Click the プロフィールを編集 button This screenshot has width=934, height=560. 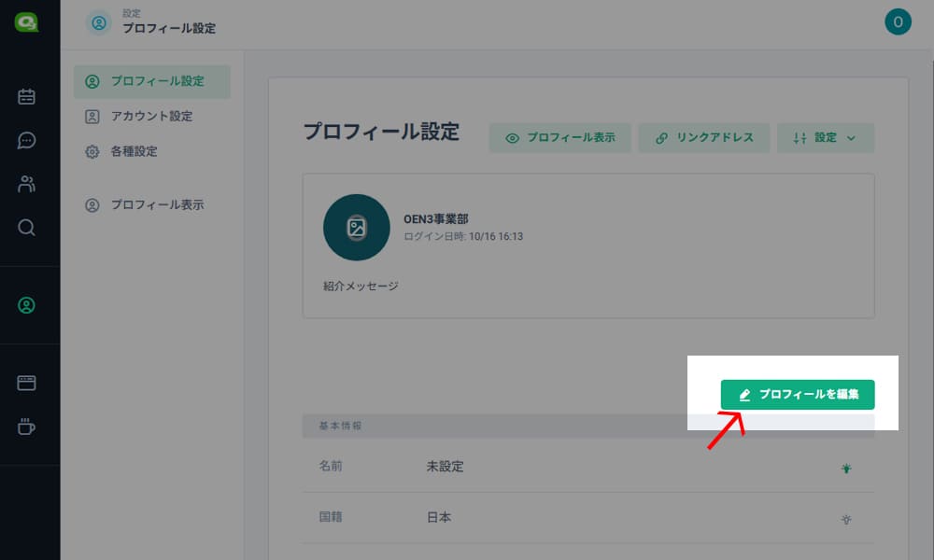pyautogui.click(x=798, y=395)
